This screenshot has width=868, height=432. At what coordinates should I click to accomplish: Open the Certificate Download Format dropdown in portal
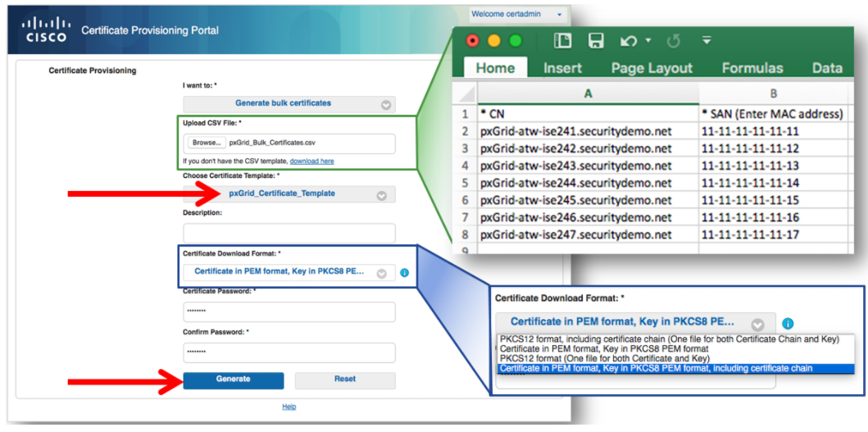(x=289, y=272)
